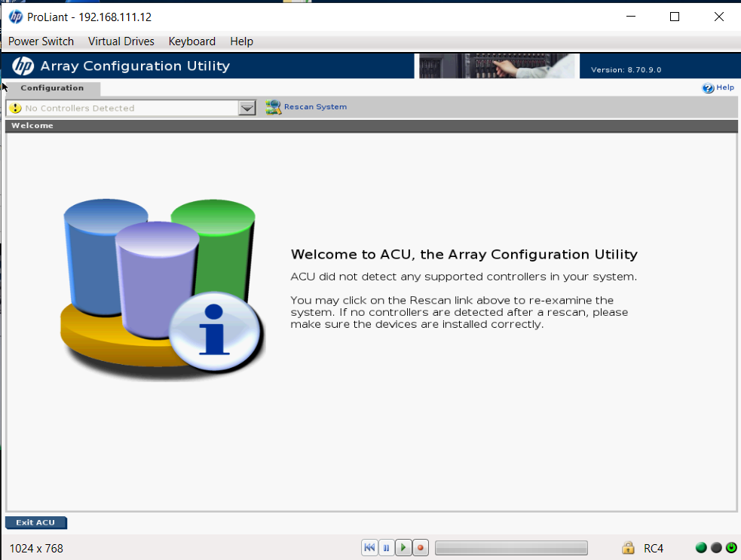Image resolution: width=741 pixels, height=560 pixels.
Task: Click the Welcome panel header
Action: pos(372,126)
